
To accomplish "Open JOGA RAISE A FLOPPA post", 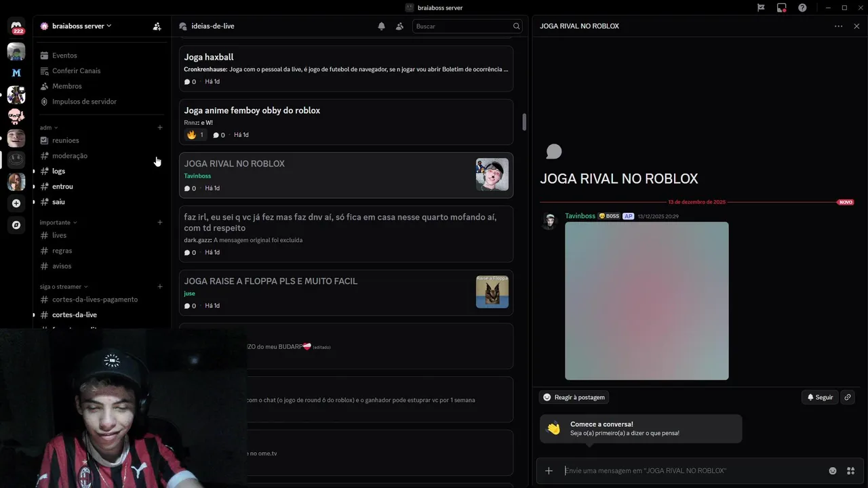I will [x=346, y=293].
